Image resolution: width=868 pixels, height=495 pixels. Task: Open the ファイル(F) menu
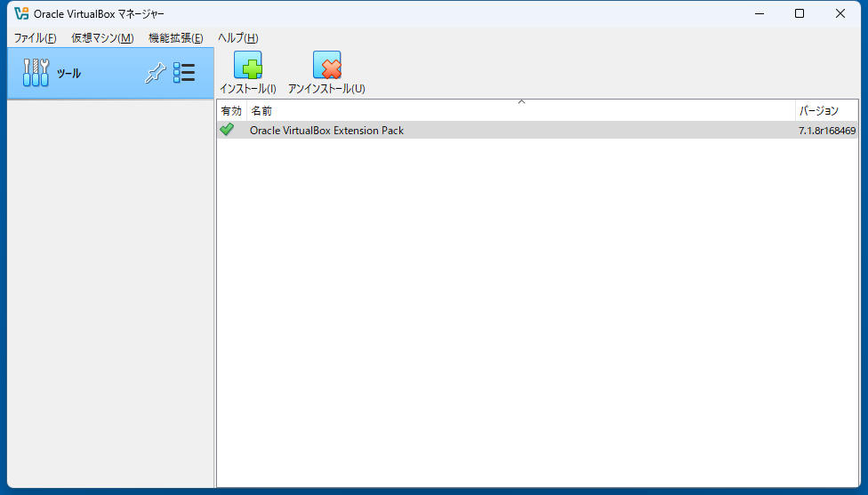click(x=35, y=37)
